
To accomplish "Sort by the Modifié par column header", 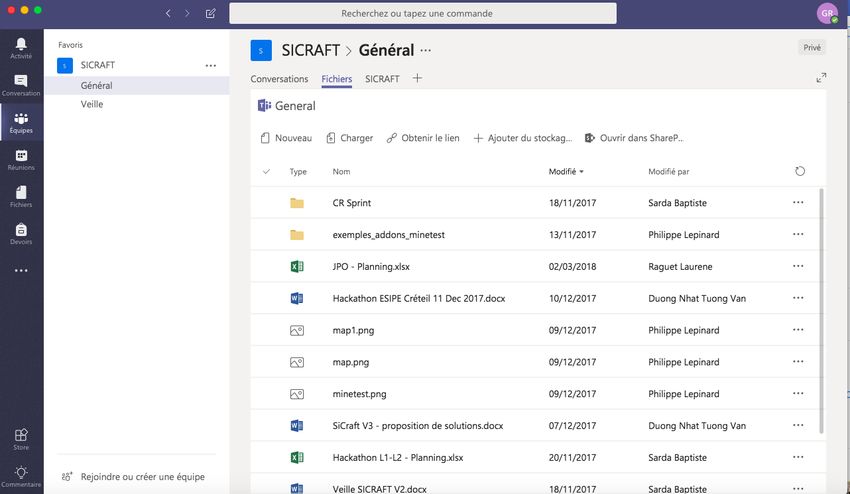I will 668,171.
